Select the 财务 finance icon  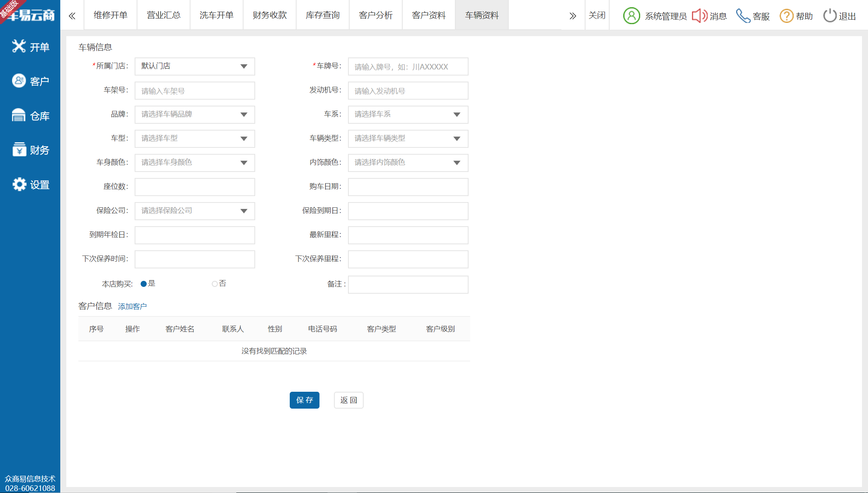click(19, 149)
